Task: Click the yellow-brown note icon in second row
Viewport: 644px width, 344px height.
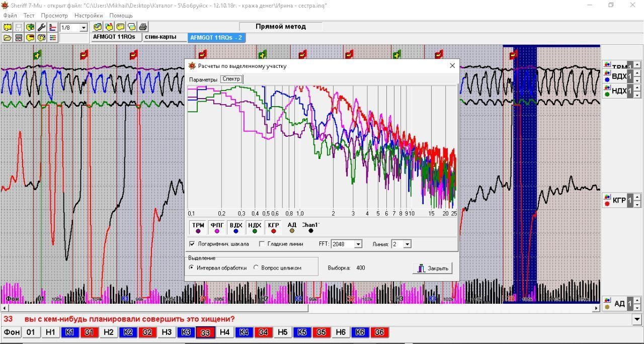Action: (x=30, y=38)
